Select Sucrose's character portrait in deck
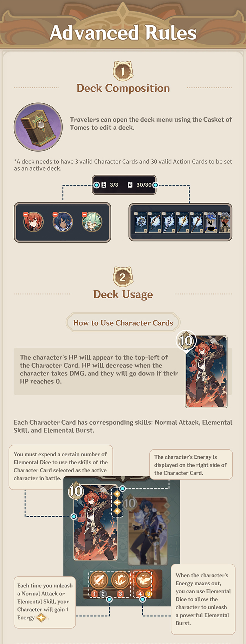 (92, 222)
